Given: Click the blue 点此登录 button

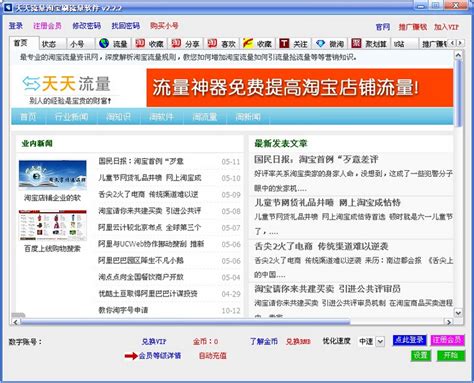Looking at the screenshot, I should coord(409,340).
